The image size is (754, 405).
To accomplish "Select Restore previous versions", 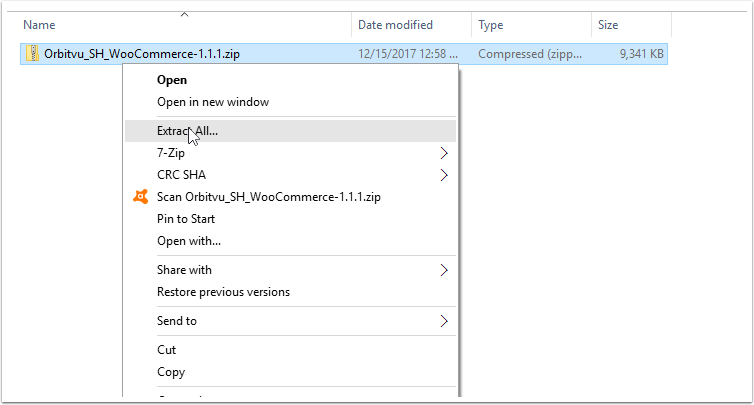I will point(290,292).
